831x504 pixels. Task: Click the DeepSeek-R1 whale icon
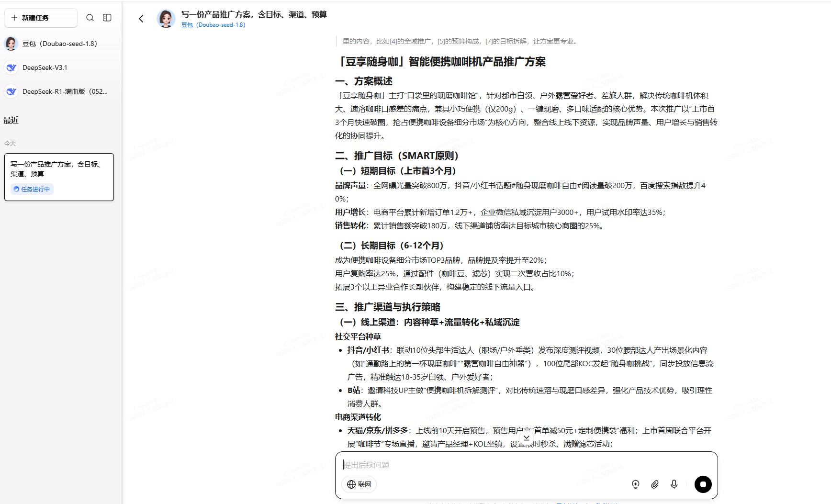pos(11,91)
